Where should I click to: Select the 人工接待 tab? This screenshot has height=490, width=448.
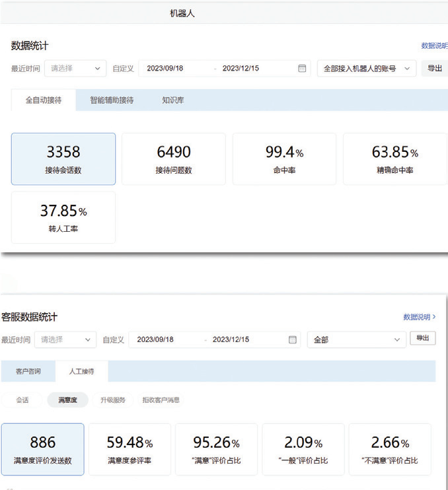click(x=81, y=371)
